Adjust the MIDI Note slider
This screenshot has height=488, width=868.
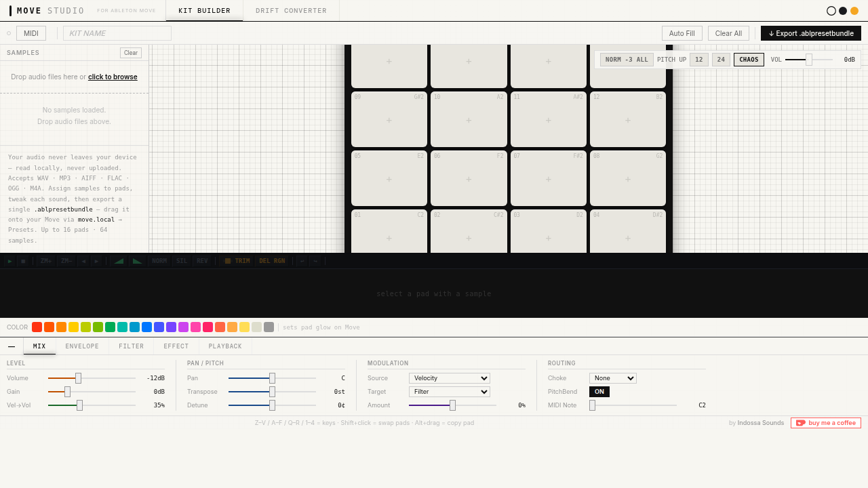633,405
